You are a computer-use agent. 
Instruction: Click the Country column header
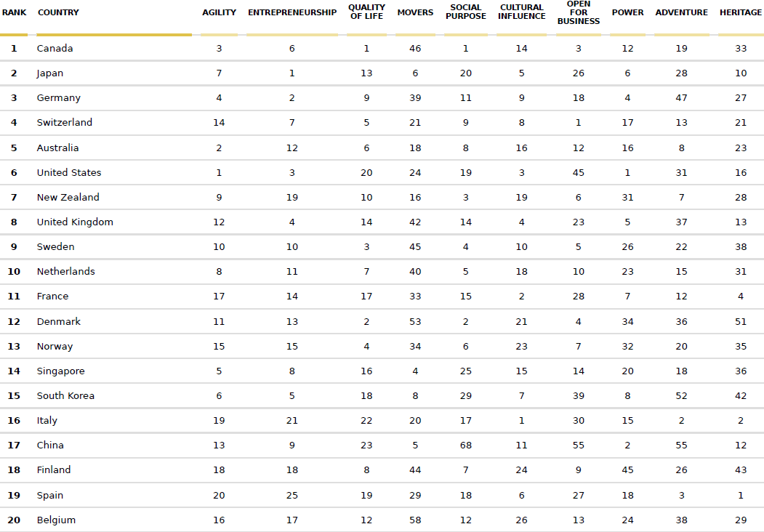58,12
